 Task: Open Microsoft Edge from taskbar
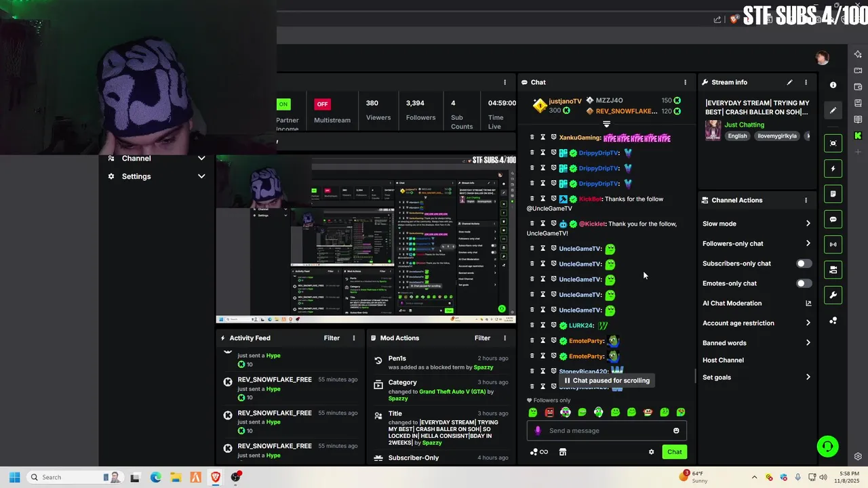click(155, 477)
